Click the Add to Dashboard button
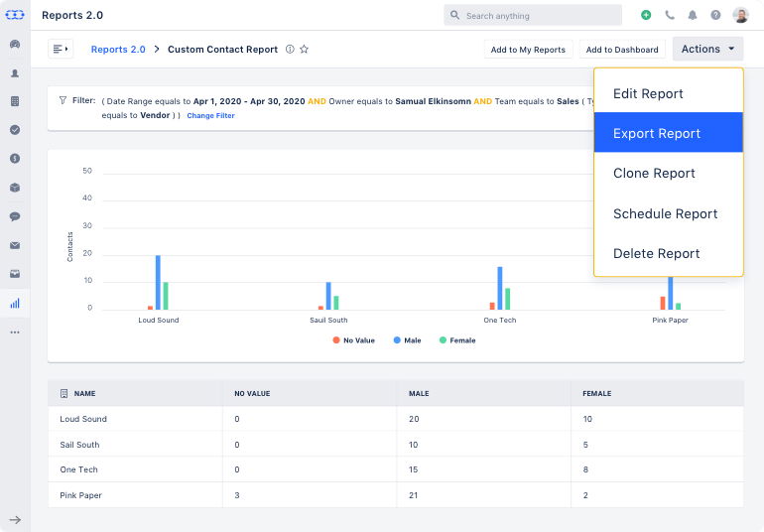This screenshot has height=532, width=764. click(x=621, y=50)
